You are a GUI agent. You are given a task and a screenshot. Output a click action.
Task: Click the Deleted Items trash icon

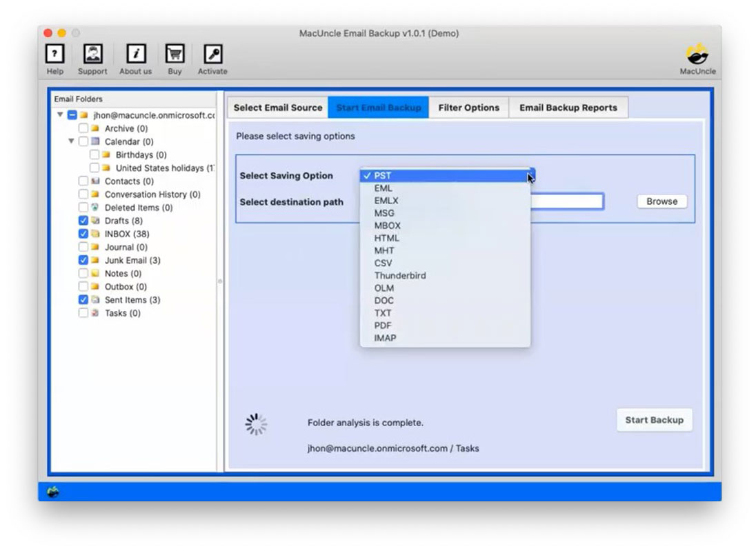tap(95, 208)
